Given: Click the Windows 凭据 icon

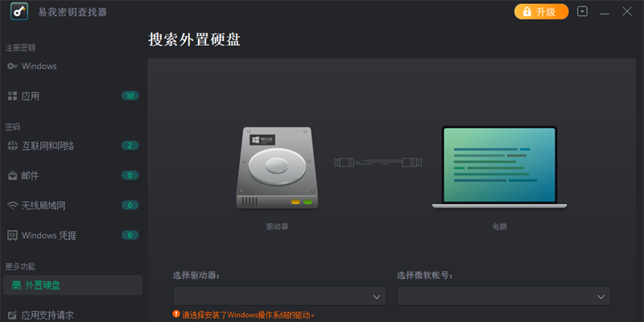Looking at the screenshot, I should coord(12,235).
